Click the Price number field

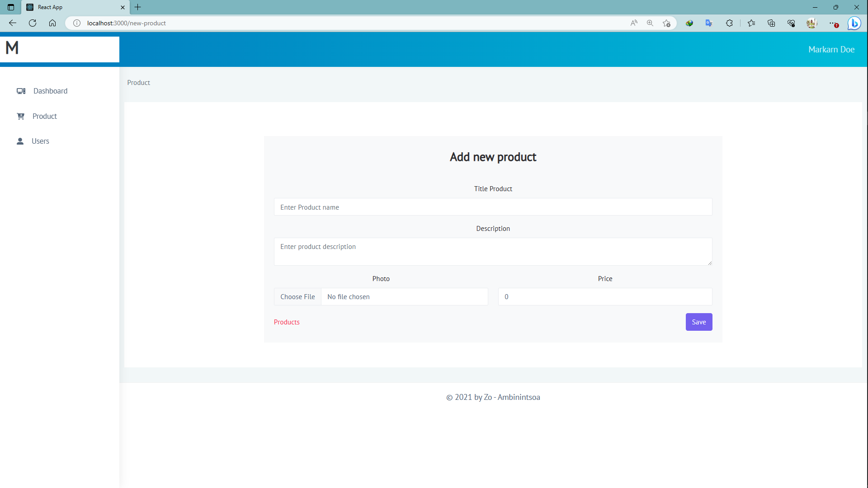click(x=605, y=297)
